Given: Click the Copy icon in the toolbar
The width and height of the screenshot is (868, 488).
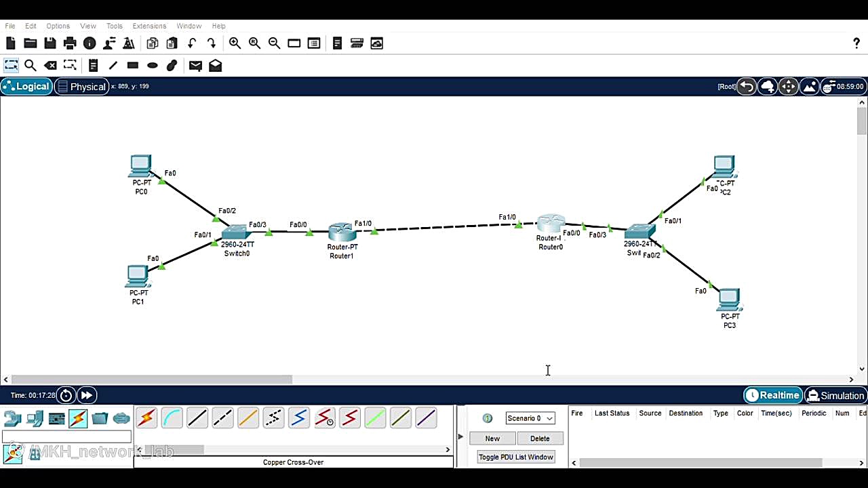Looking at the screenshot, I should pyautogui.click(x=153, y=43).
